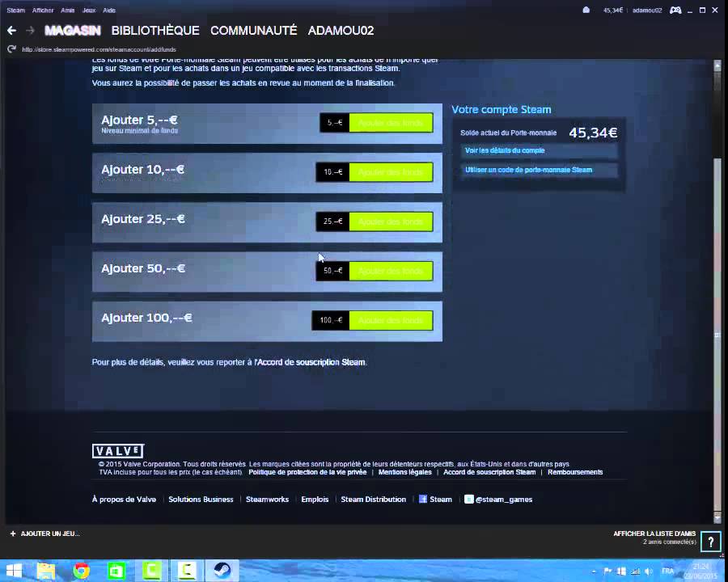Open the network signal tray icon
The width and height of the screenshot is (728, 582).
click(x=635, y=571)
